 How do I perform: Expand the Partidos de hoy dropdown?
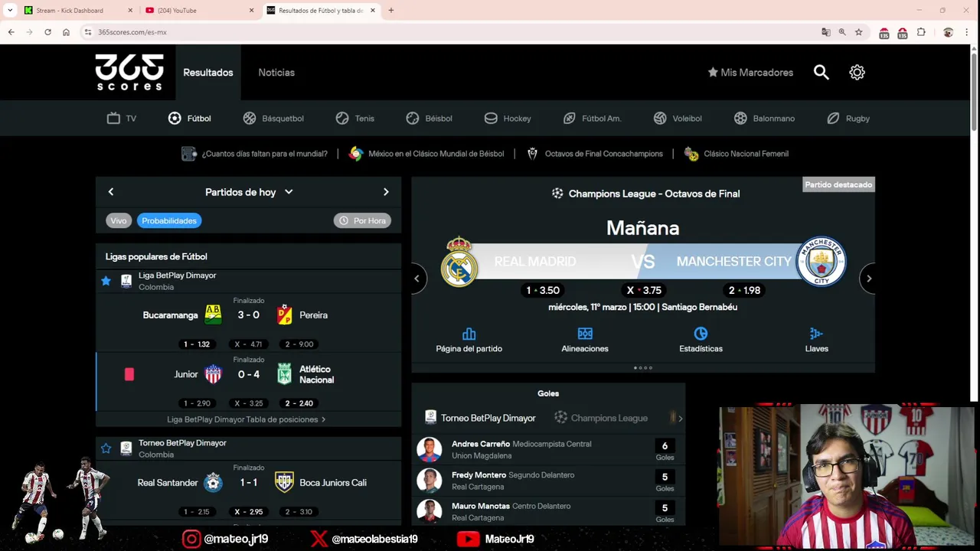[249, 192]
